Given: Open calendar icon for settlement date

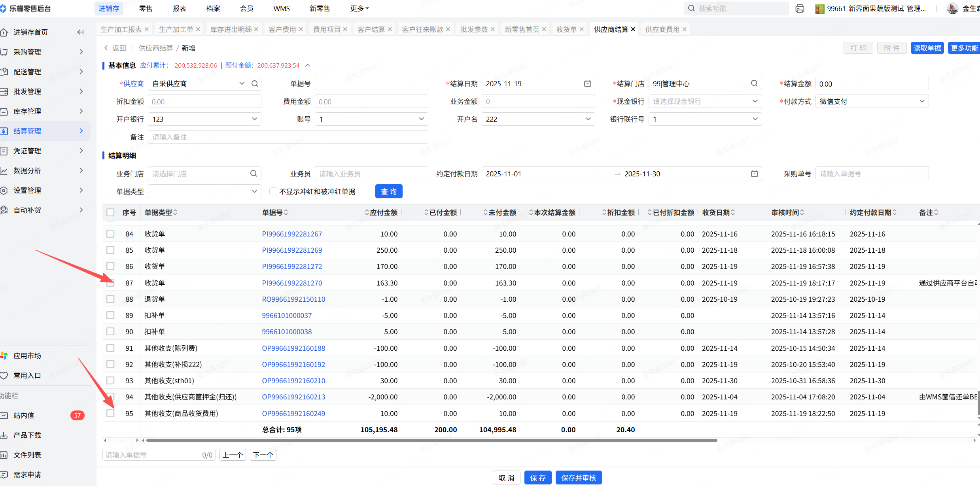Looking at the screenshot, I should click(x=587, y=83).
